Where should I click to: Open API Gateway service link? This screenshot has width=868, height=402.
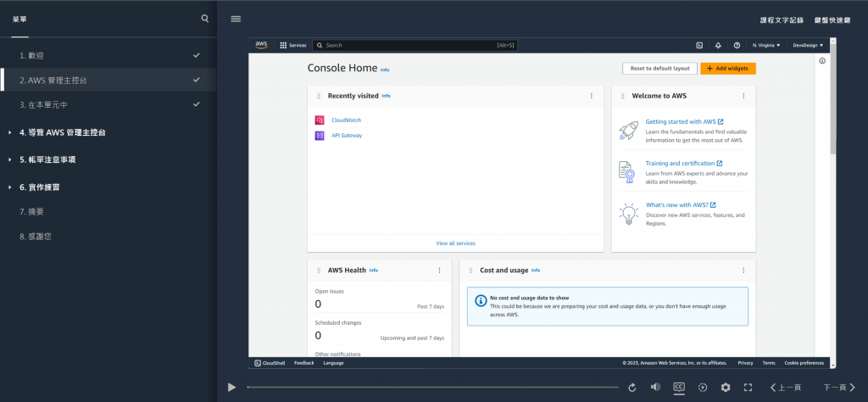point(347,135)
